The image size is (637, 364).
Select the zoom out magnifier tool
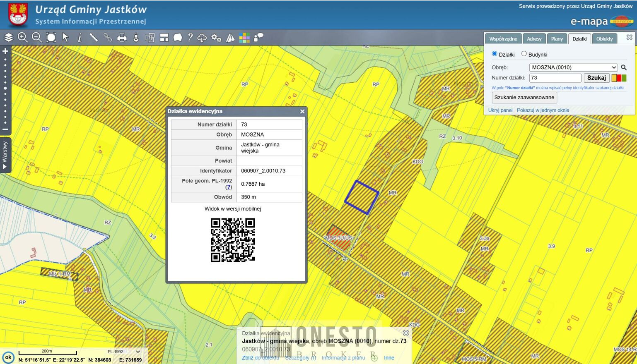click(37, 38)
